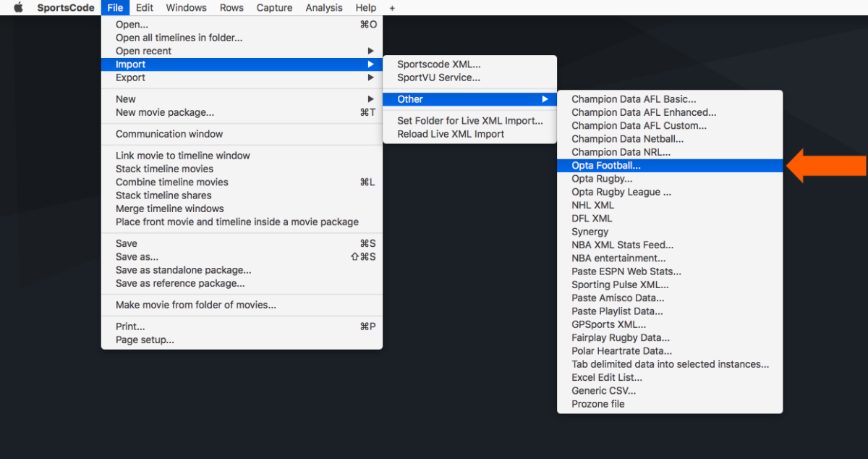The image size is (868, 459).
Task: Import DFL XML data
Action: pos(670,219)
